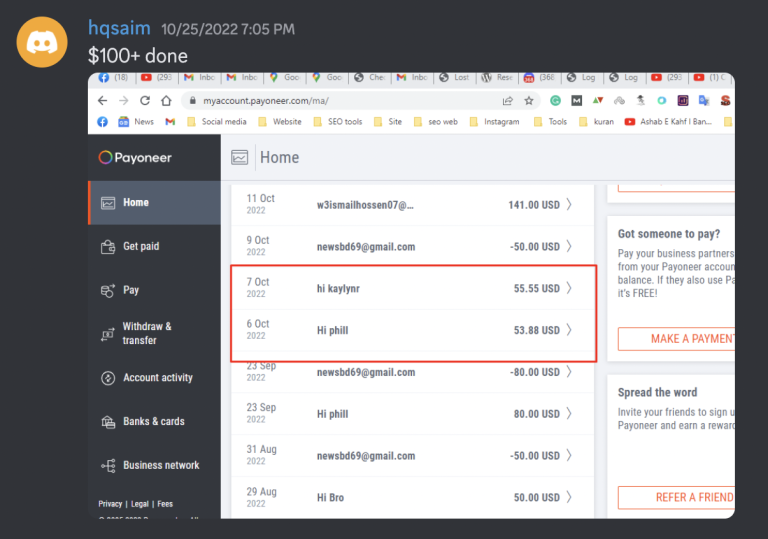The width and height of the screenshot is (768, 539).
Task: Expand the 53.88 USD Hi phill transaction
Action: (569, 330)
